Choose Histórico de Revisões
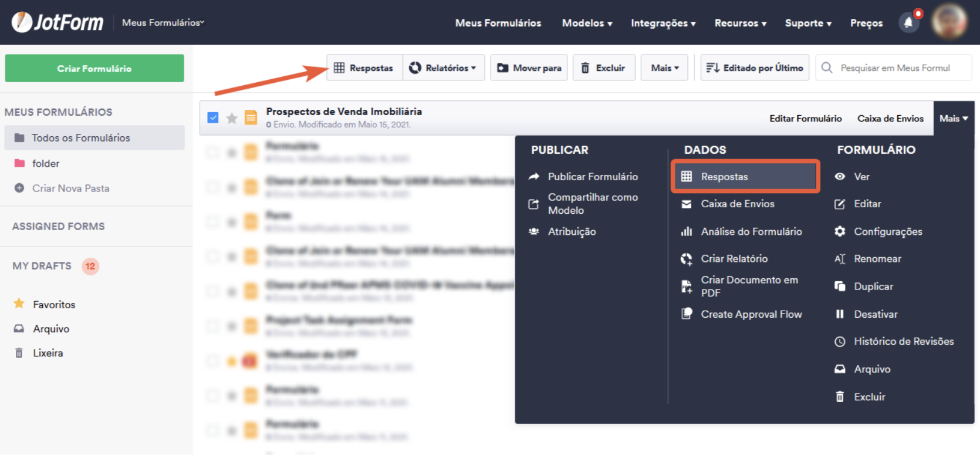The width and height of the screenshot is (980, 458). point(904,341)
